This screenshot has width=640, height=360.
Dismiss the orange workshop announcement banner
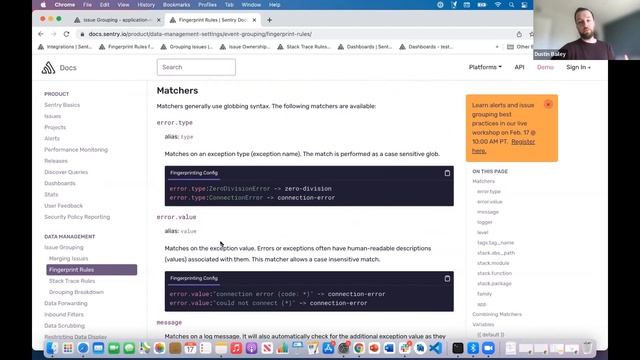click(548, 104)
